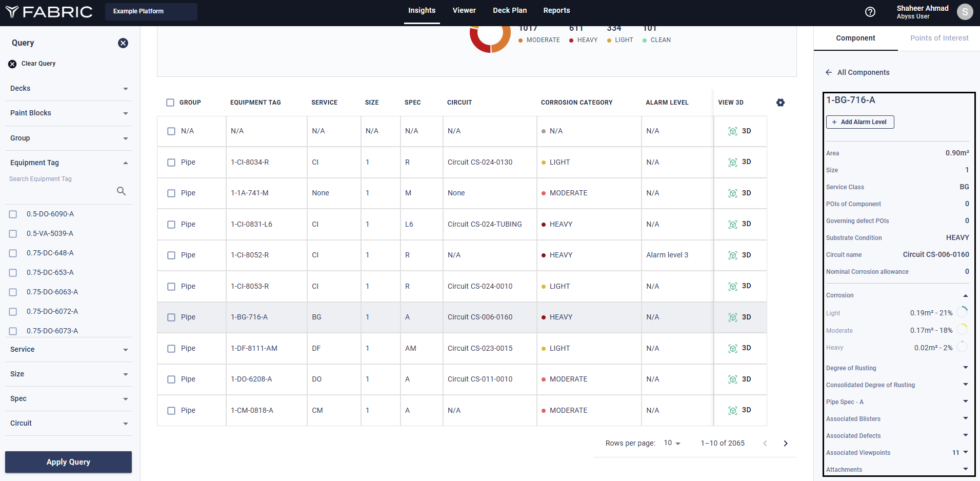980x481 pixels.
Task: Go to next page of table results
Action: (x=785, y=444)
